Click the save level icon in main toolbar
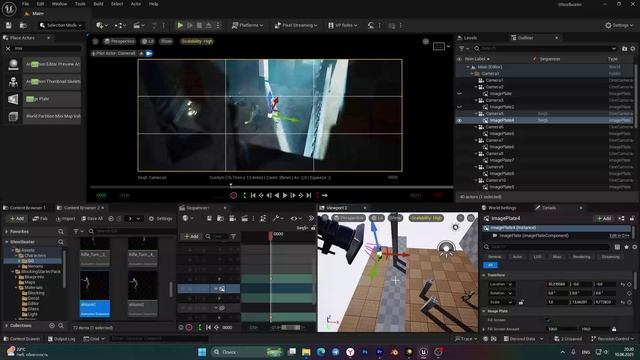This screenshot has height=360, width=640. click(x=9, y=25)
